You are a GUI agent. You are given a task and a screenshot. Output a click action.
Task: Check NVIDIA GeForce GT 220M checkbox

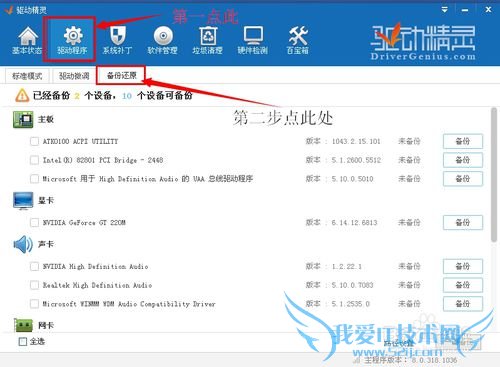(34, 222)
